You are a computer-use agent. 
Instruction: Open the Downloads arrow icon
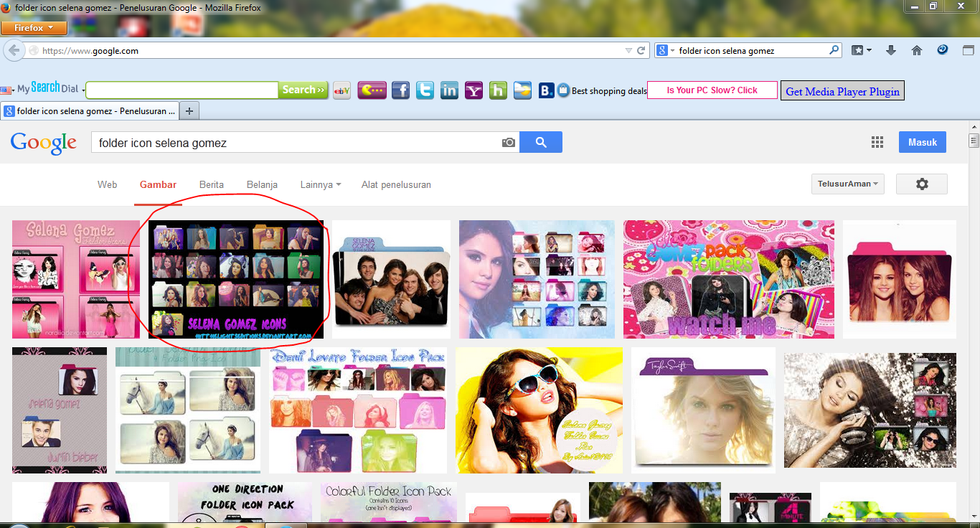click(x=891, y=50)
